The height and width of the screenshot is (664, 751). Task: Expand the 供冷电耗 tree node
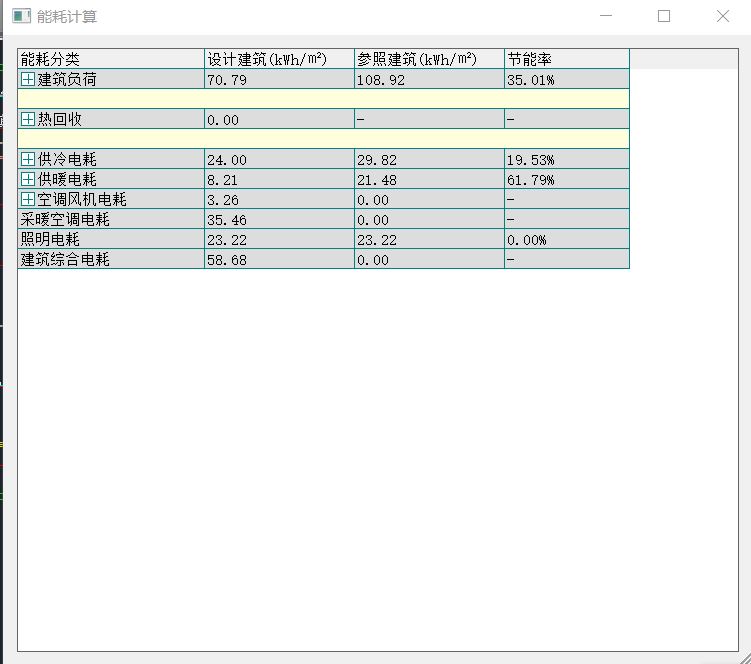pos(28,160)
